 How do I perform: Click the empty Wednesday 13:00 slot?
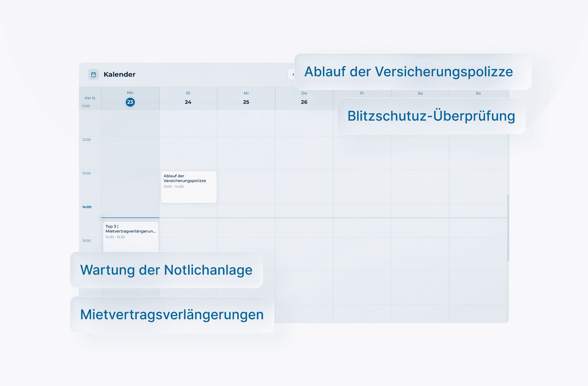point(246,187)
